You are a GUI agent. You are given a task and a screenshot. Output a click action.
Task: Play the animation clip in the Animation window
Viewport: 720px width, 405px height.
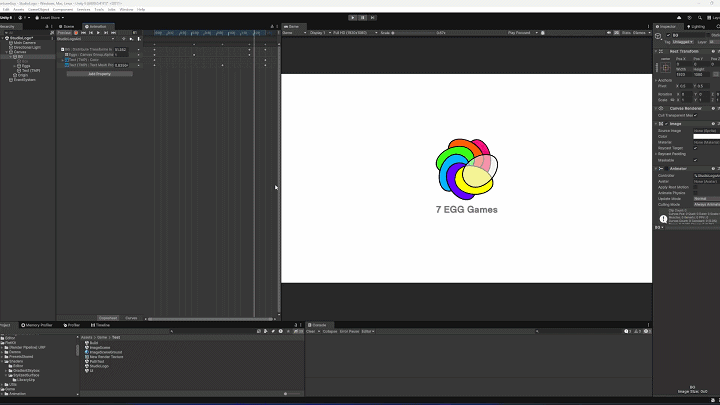98,33
